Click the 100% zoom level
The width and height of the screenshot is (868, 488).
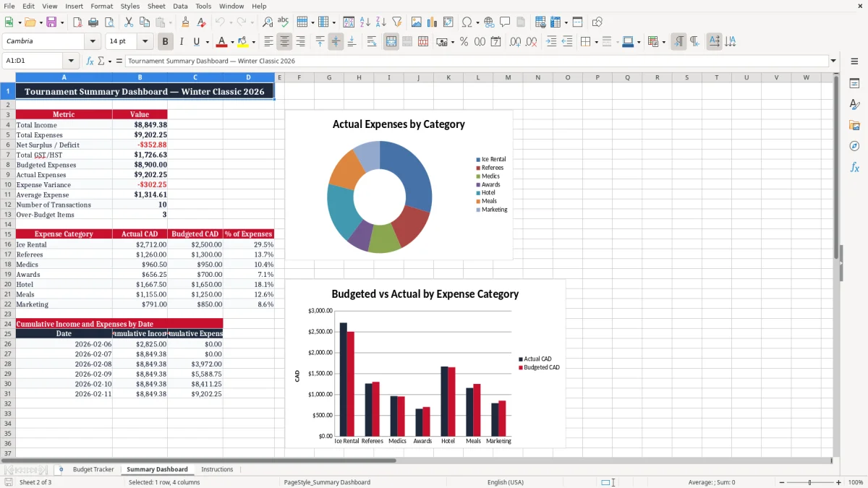pyautogui.click(x=856, y=482)
